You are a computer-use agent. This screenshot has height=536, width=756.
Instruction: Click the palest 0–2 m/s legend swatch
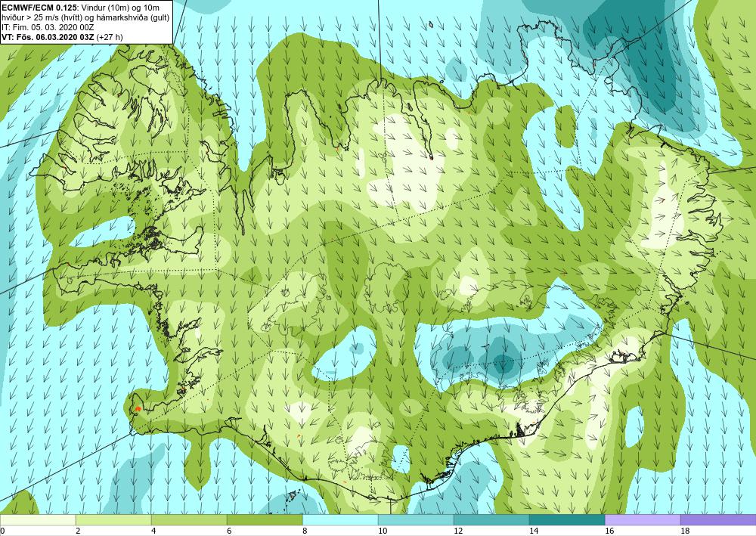(38, 519)
